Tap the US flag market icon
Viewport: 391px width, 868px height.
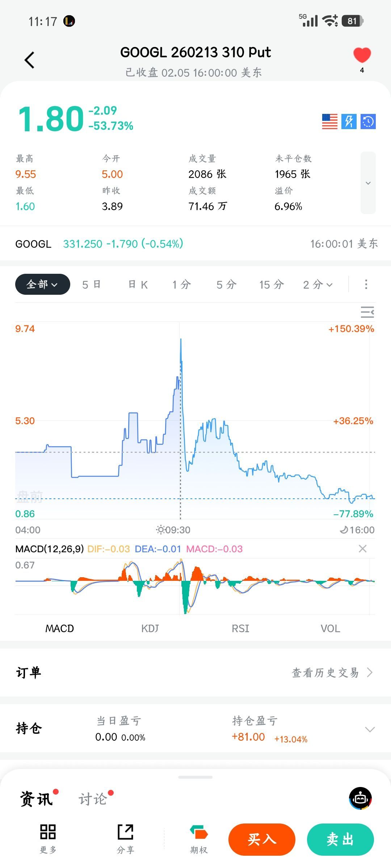click(329, 122)
